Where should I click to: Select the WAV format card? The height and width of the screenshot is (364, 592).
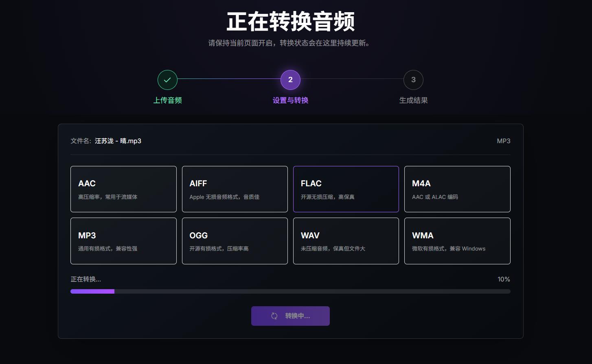pyautogui.click(x=346, y=241)
